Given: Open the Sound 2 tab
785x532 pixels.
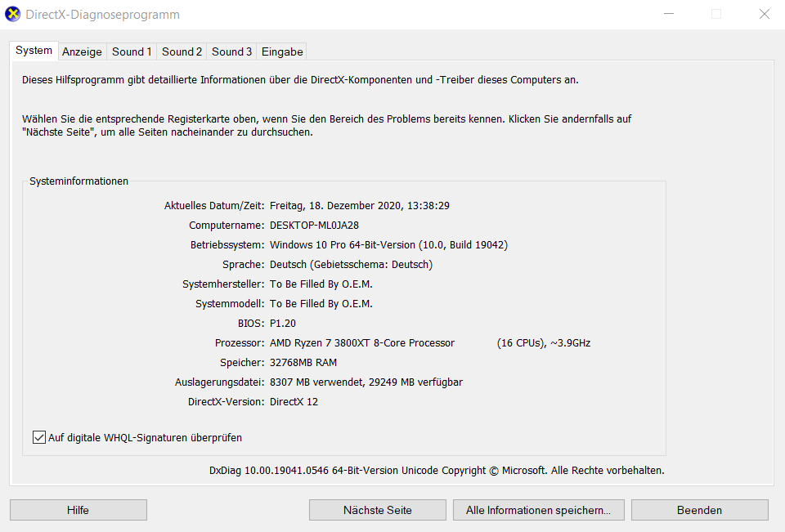Looking at the screenshot, I should point(182,51).
